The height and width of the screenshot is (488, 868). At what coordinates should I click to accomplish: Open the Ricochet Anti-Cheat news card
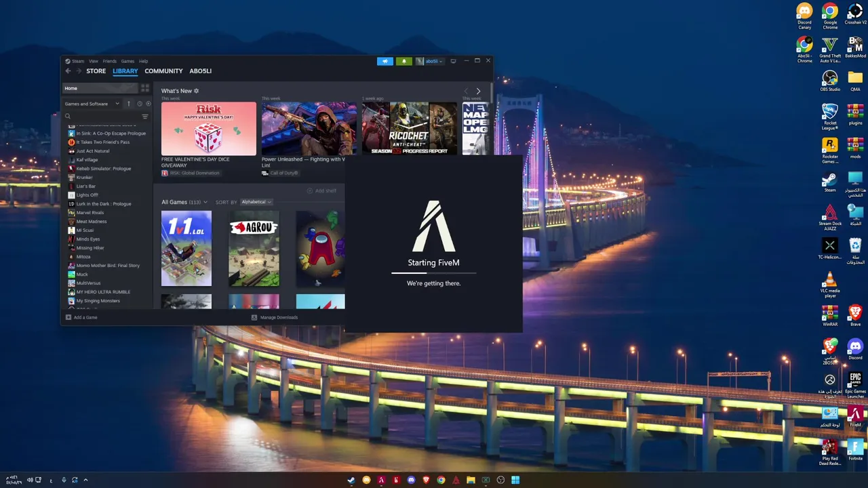[x=410, y=129]
